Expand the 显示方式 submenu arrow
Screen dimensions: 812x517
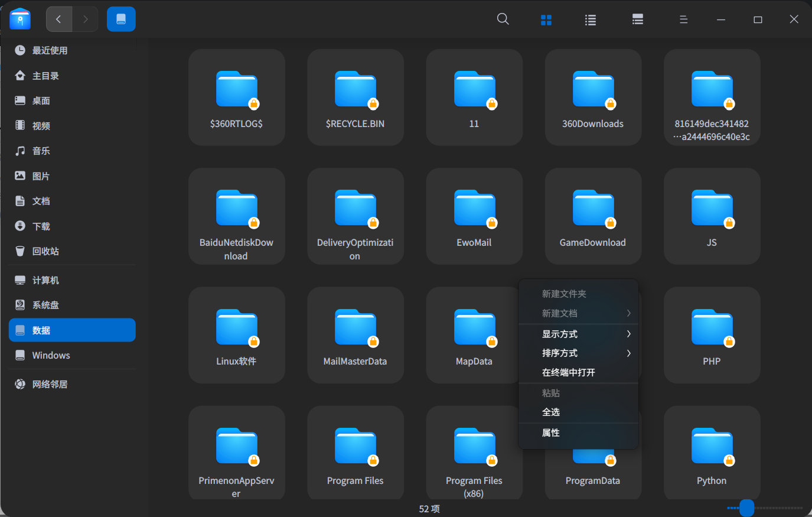pos(629,334)
